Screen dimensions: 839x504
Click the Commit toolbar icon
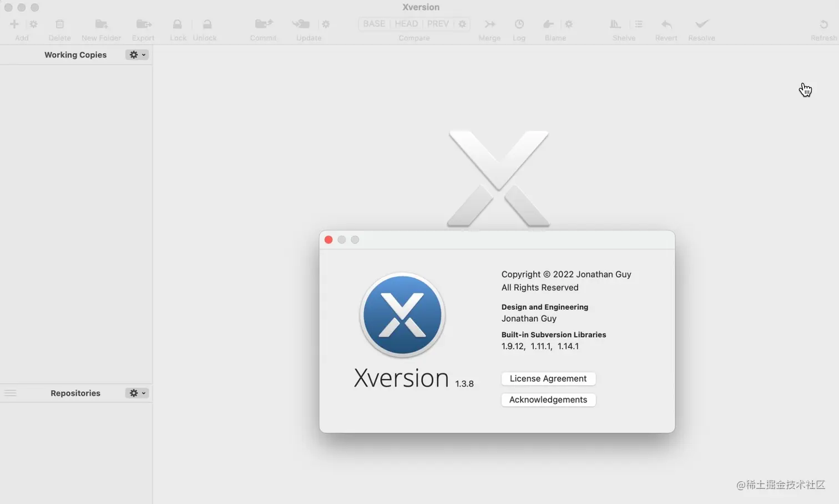264,24
